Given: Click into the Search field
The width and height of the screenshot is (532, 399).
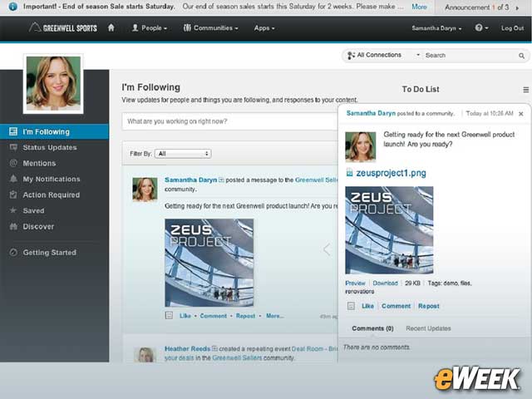Looking at the screenshot, I should click(470, 56).
